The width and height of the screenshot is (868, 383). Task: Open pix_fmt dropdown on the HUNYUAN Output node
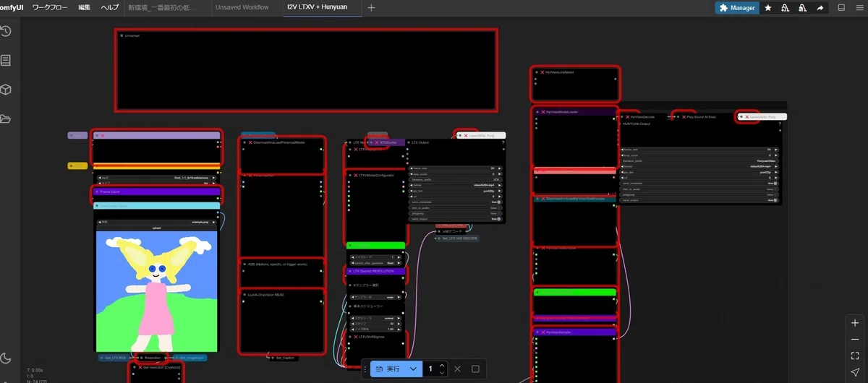click(x=701, y=173)
